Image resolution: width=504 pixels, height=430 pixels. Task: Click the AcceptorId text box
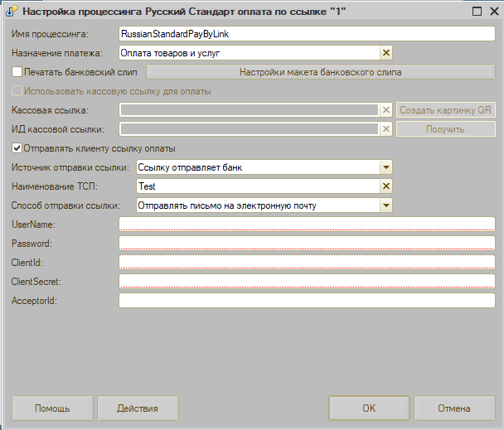[x=307, y=300]
